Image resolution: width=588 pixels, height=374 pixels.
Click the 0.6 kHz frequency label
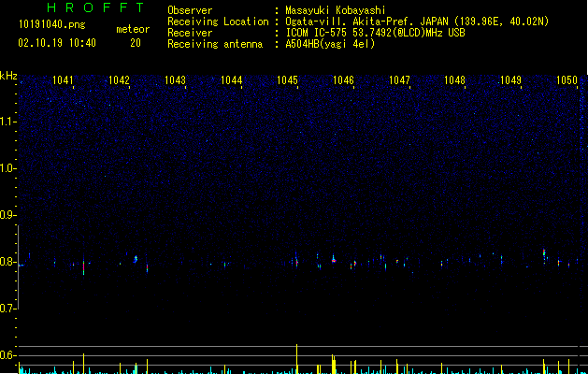[7, 355]
